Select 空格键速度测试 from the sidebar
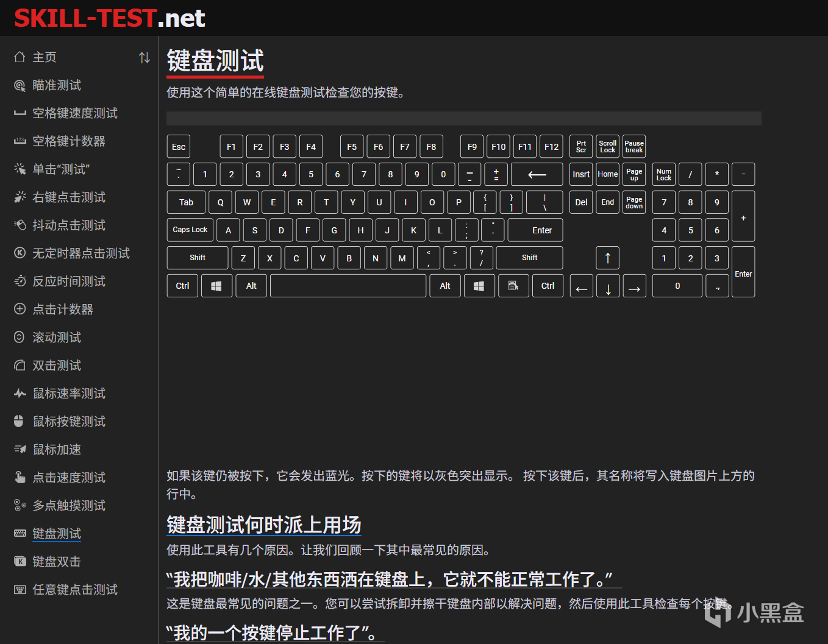Viewport: 828px width, 644px height. (x=75, y=113)
